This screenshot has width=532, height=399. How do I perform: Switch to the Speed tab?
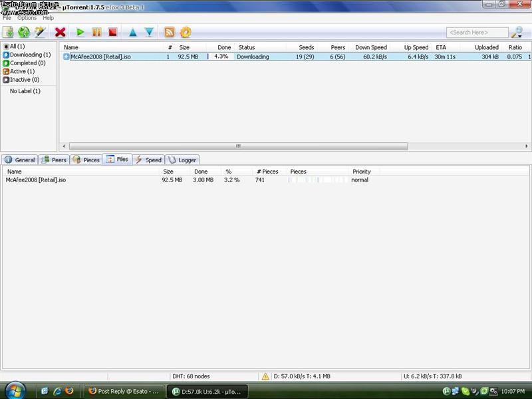[x=148, y=160]
